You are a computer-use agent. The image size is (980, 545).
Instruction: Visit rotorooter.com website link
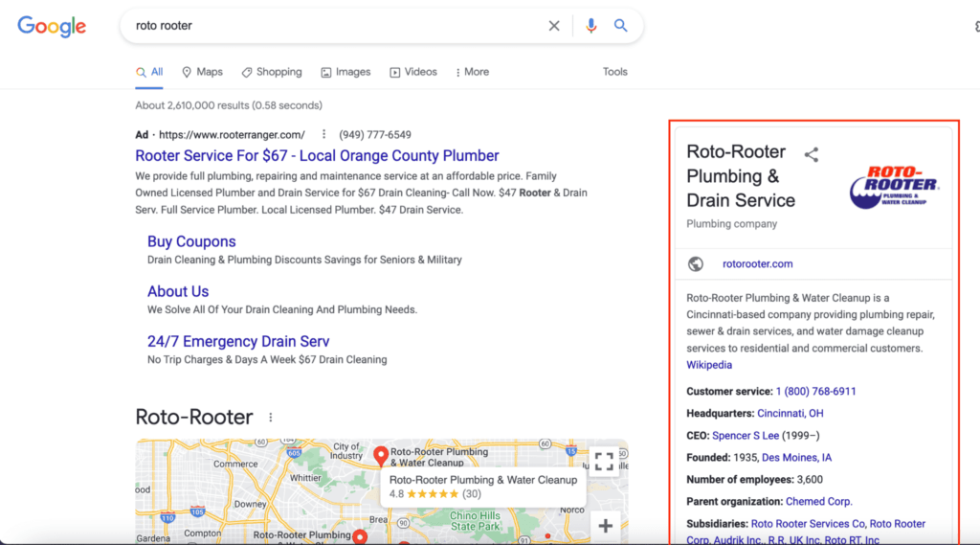pyautogui.click(x=758, y=264)
